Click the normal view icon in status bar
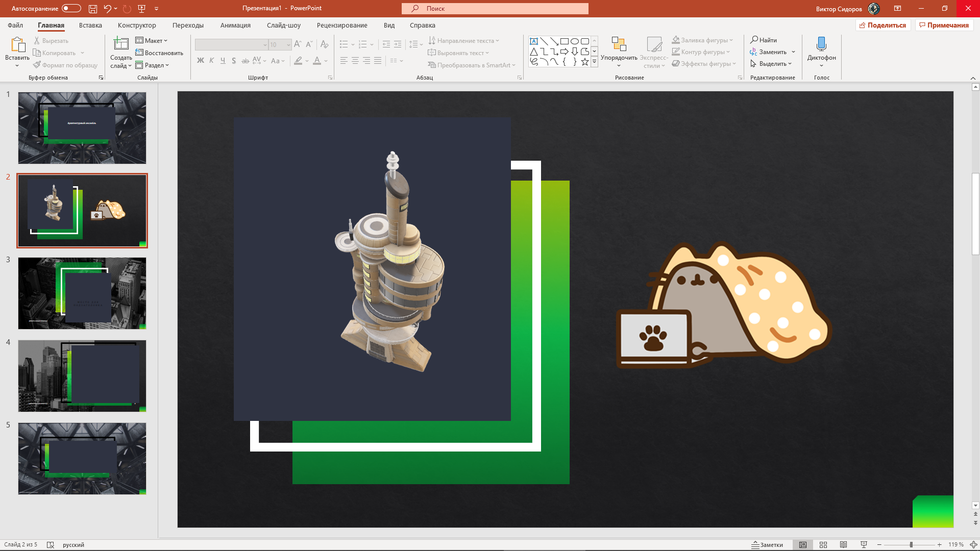This screenshot has height=551, width=980. pyautogui.click(x=803, y=545)
